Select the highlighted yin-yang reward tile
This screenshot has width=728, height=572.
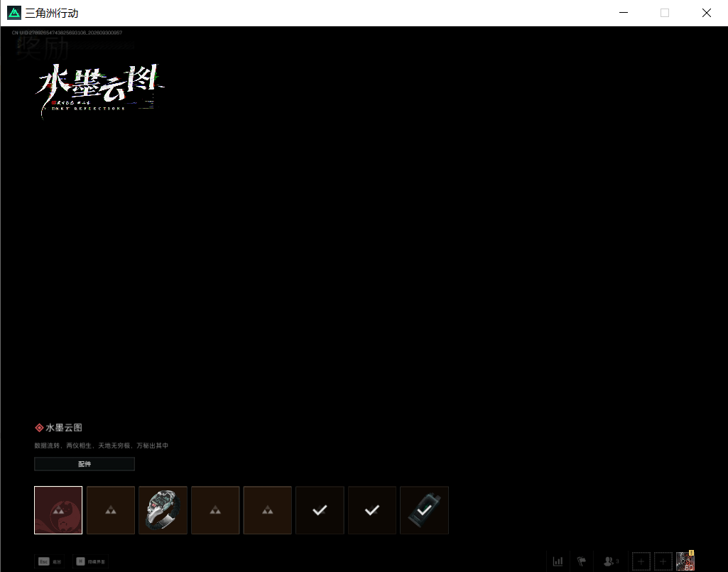(58, 510)
